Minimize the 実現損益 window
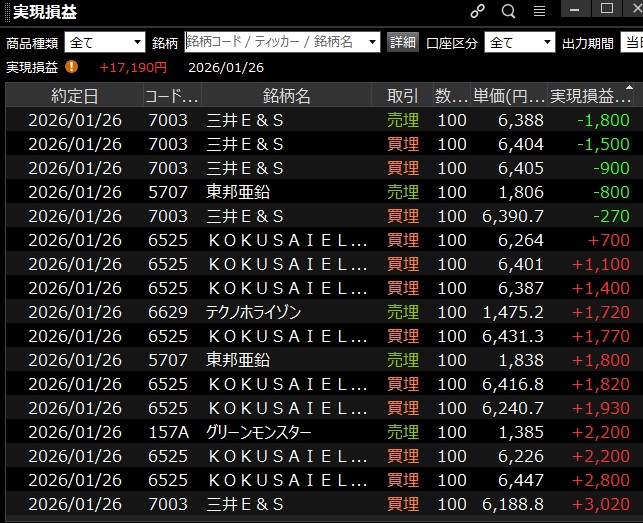This screenshot has height=523, width=643. click(575, 9)
